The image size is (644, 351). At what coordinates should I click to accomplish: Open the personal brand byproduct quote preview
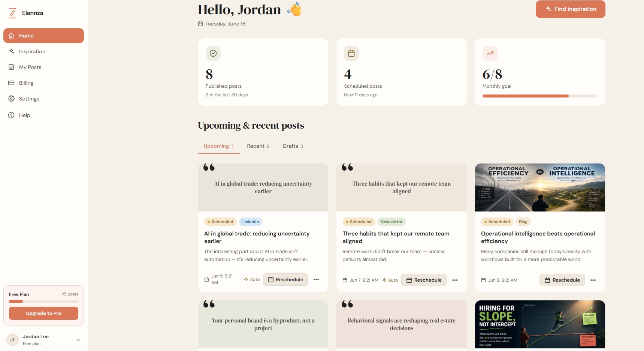click(x=263, y=325)
